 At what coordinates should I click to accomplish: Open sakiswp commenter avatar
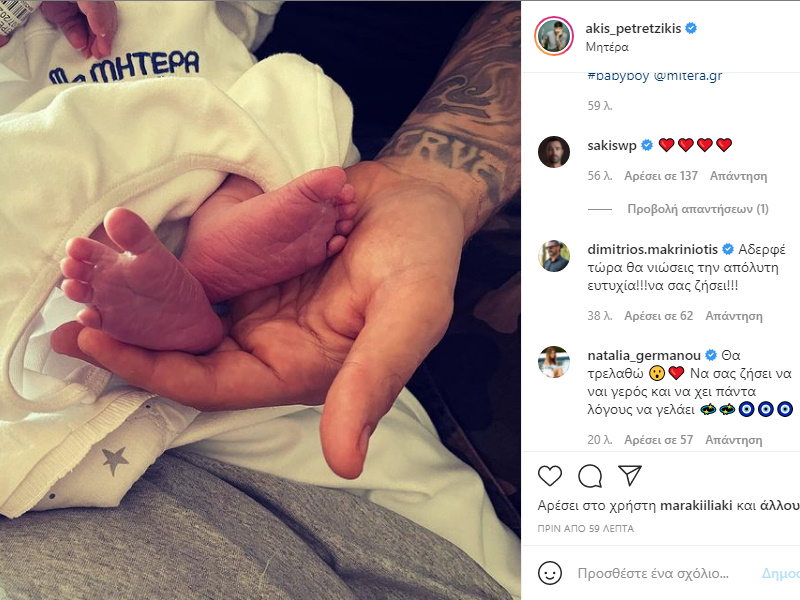point(554,152)
